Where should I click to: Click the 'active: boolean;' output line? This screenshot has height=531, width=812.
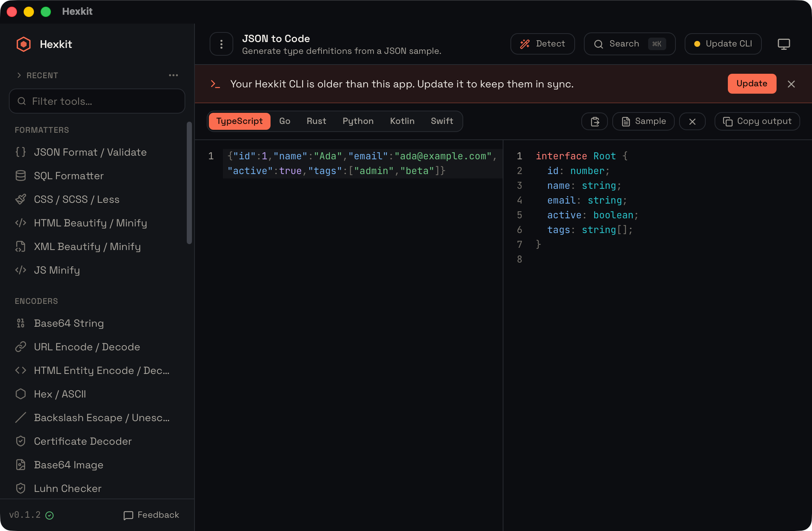pyautogui.click(x=593, y=215)
